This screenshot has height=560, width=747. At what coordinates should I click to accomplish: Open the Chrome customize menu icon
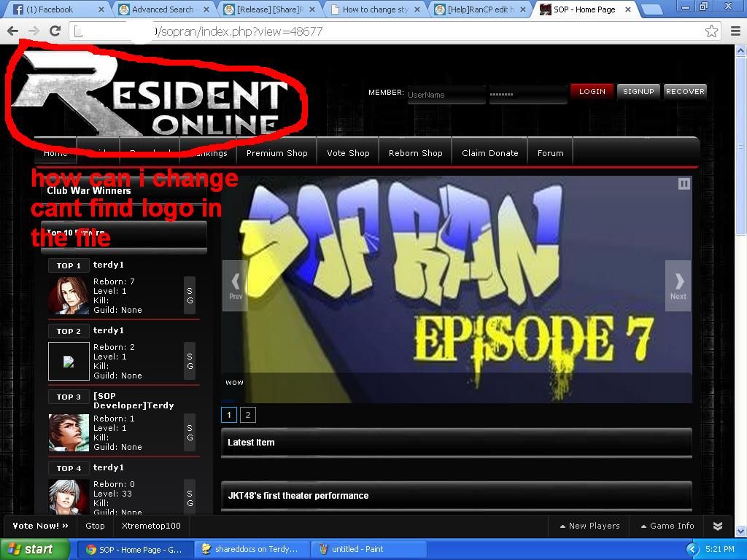[x=735, y=31]
